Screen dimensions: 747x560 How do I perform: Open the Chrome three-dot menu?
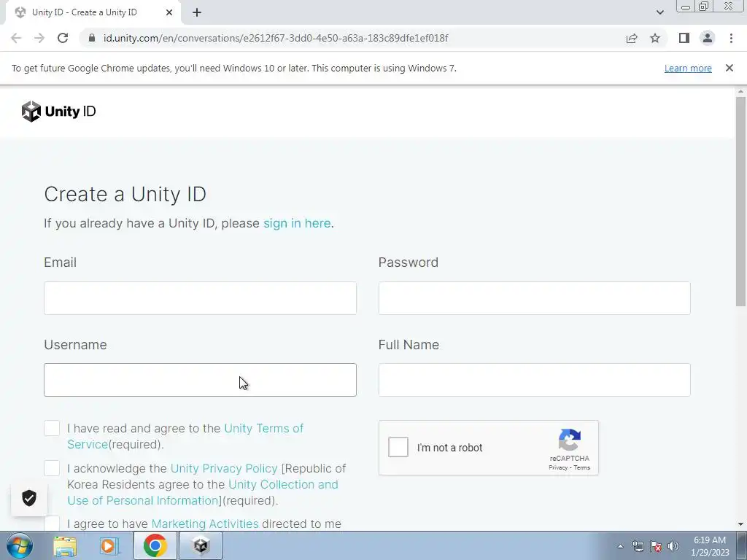(x=731, y=38)
